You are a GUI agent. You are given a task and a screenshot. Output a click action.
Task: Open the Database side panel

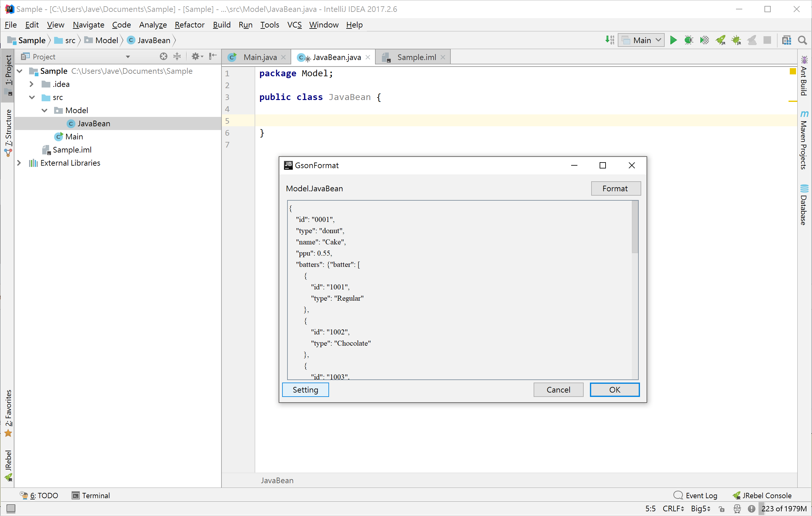[x=804, y=205]
